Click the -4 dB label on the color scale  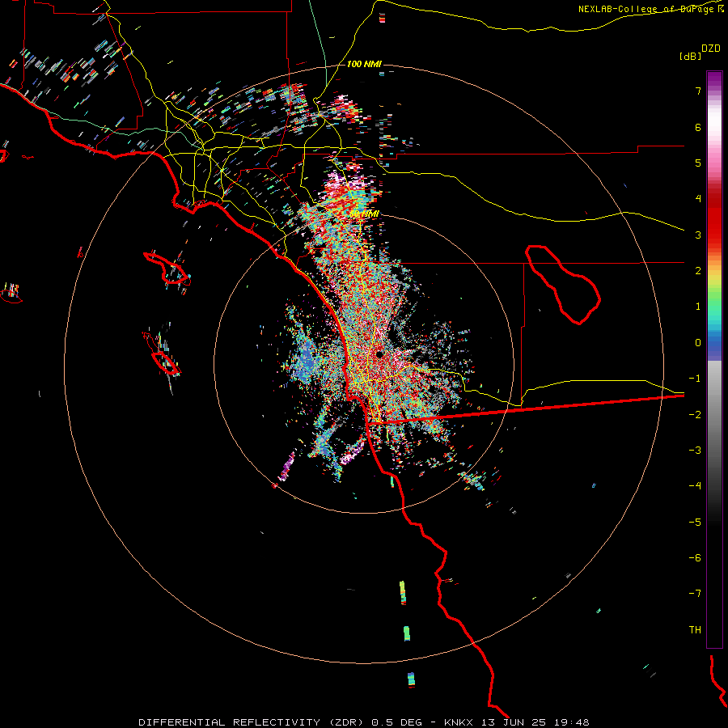pyautogui.click(x=695, y=486)
